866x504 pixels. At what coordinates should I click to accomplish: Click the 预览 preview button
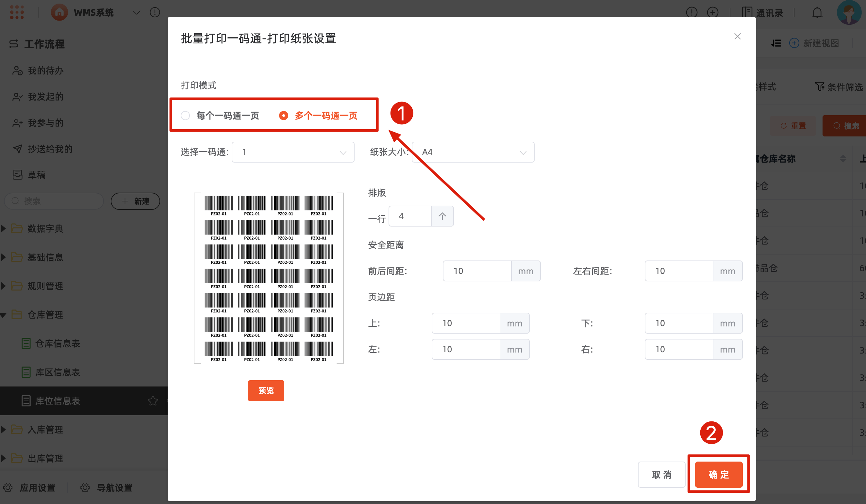[x=266, y=391]
